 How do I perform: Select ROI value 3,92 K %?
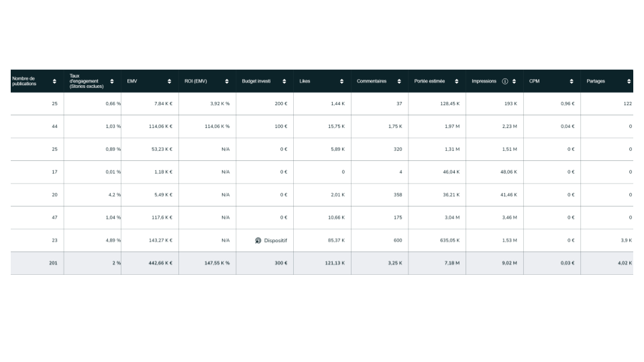click(x=220, y=104)
